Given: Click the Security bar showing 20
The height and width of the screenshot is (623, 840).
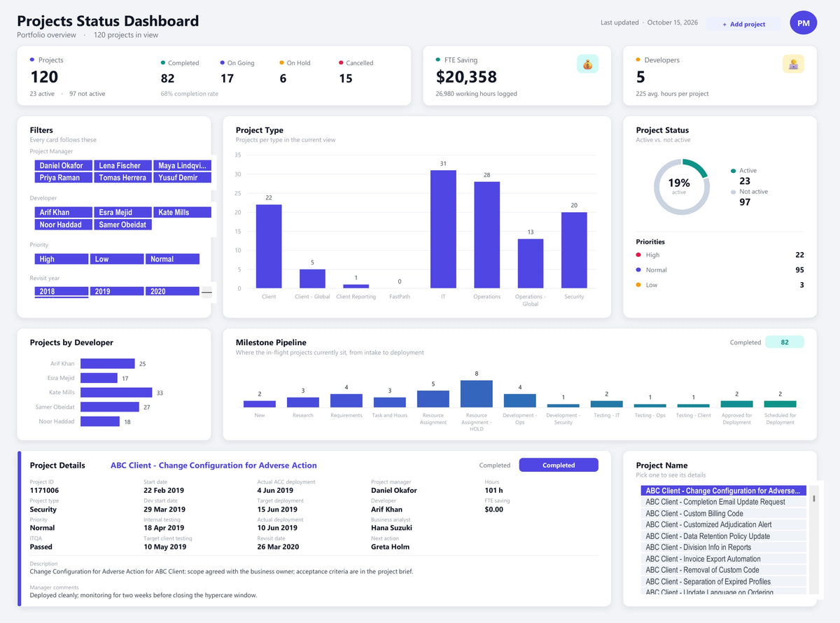Looking at the screenshot, I should tap(574, 250).
